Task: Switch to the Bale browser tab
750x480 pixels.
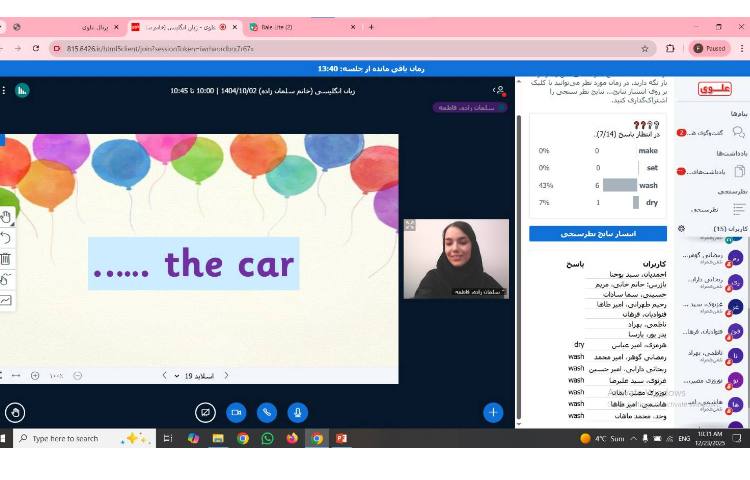Action: [304, 27]
